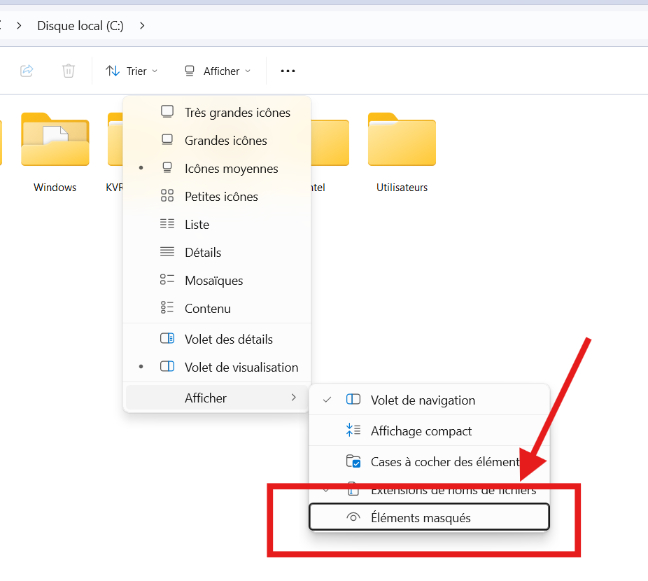Click the Contenu view icon
This screenshot has width=648, height=581.
pyautogui.click(x=167, y=307)
